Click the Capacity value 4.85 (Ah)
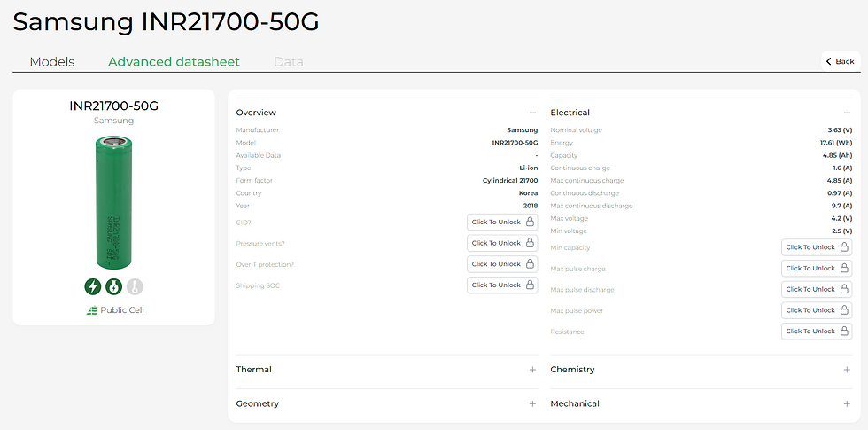This screenshot has width=868, height=430. point(838,156)
